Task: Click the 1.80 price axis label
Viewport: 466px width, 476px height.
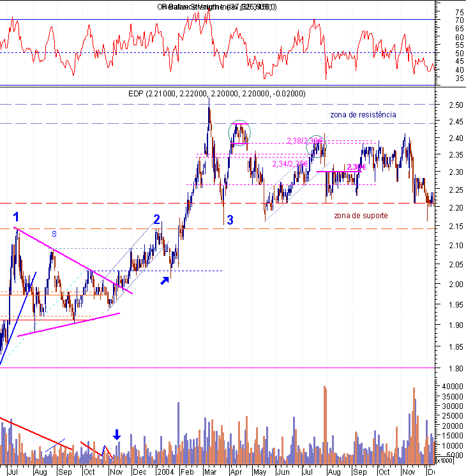Action: (456, 369)
